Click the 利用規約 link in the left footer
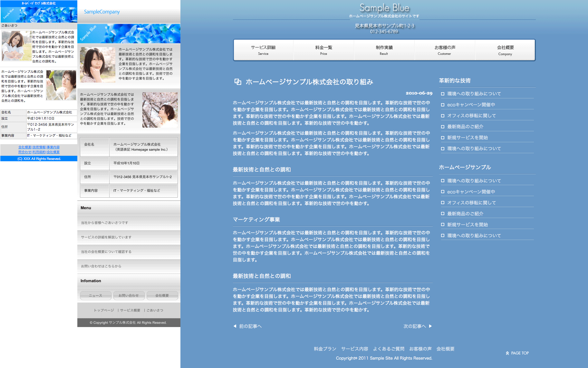588x368 pixels. pyautogui.click(x=39, y=152)
